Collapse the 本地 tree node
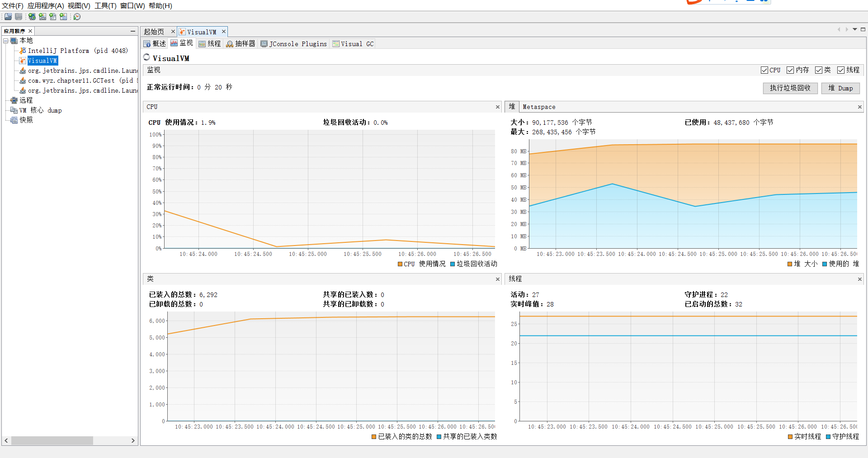Screen dimensions: 868x458 (6, 41)
